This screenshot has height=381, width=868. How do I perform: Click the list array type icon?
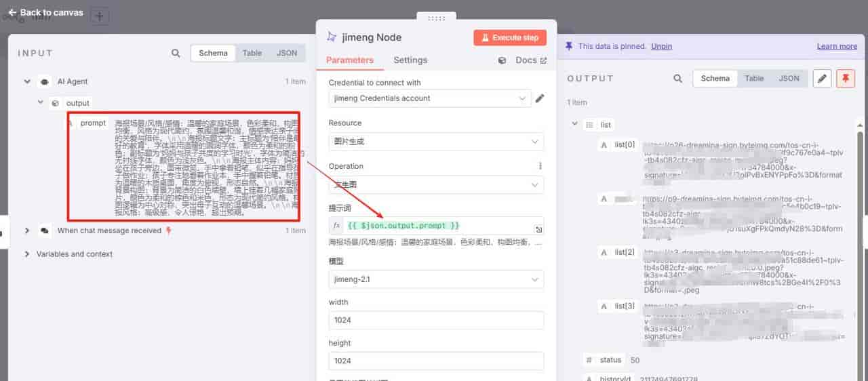590,125
